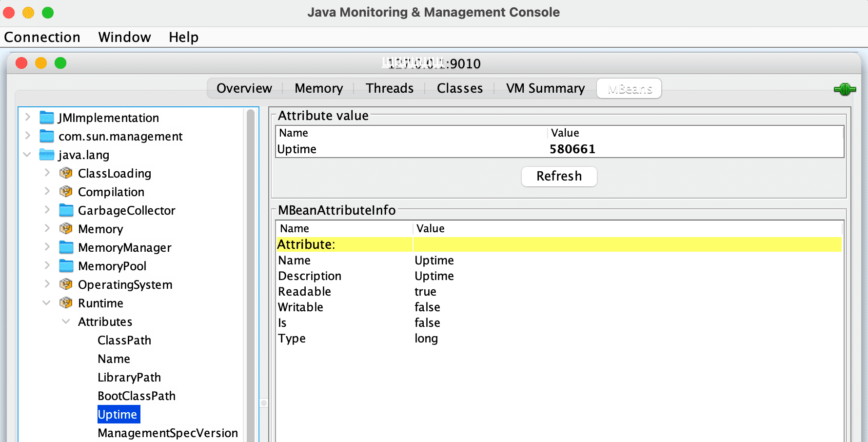Click the Runtime MBean icon
This screenshot has height=442, width=868.
coord(66,303)
